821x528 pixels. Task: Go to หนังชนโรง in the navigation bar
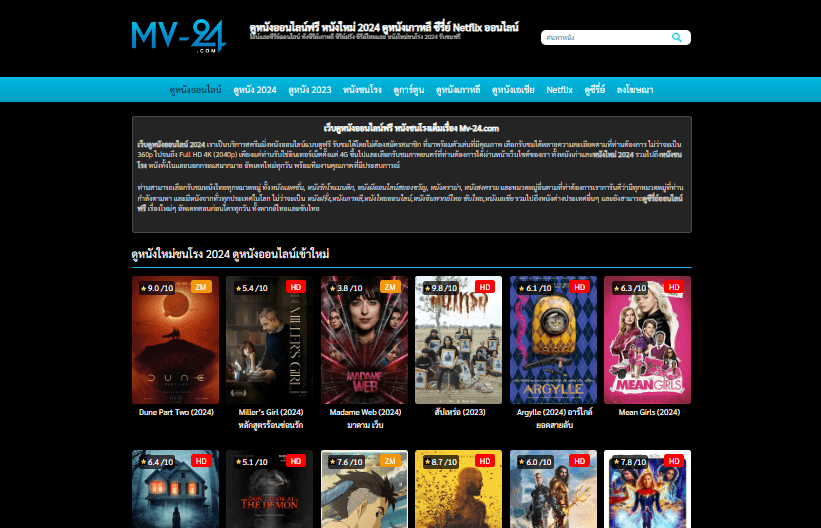click(x=362, y=90)
